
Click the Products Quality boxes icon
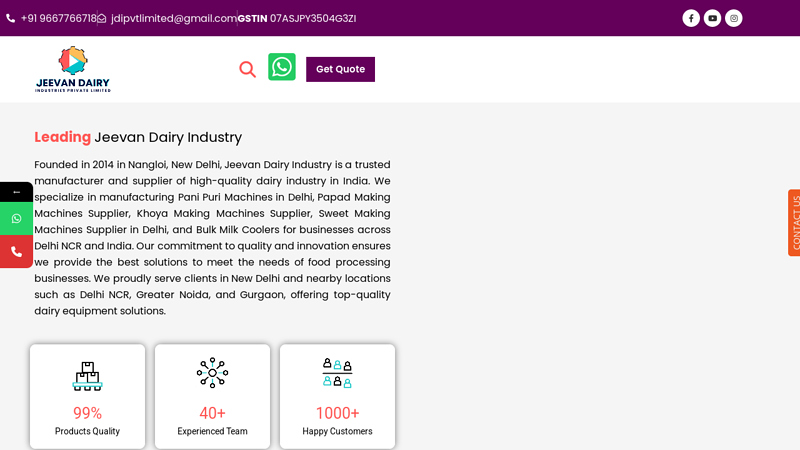[87, 376]
